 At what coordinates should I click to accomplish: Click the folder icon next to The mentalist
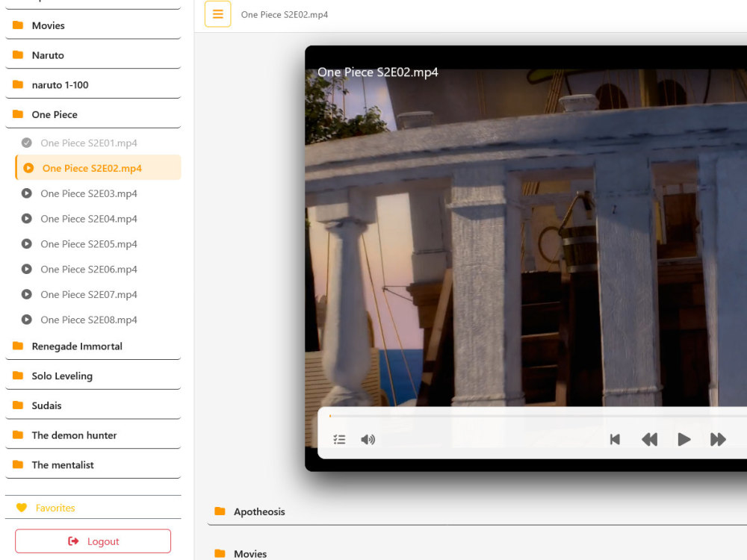(x=18, y=464)
